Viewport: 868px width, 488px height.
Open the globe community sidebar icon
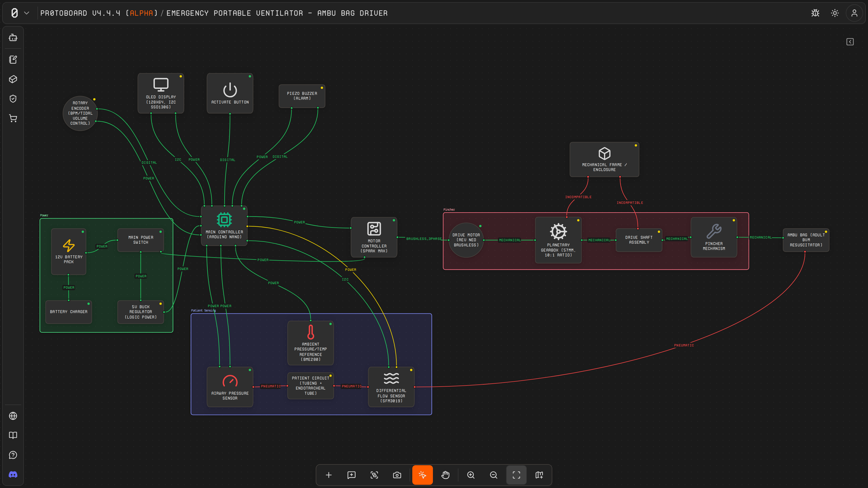click(x=13, y=416)
